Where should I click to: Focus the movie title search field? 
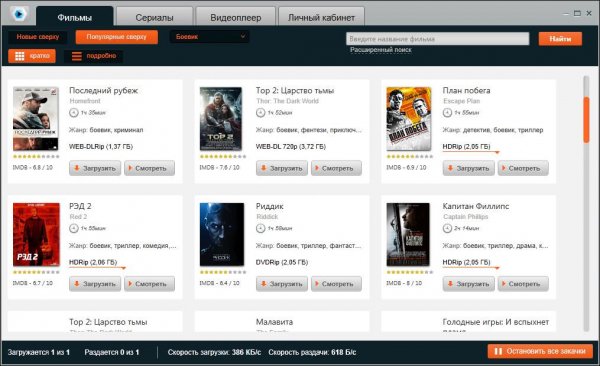tap(437, 39)
